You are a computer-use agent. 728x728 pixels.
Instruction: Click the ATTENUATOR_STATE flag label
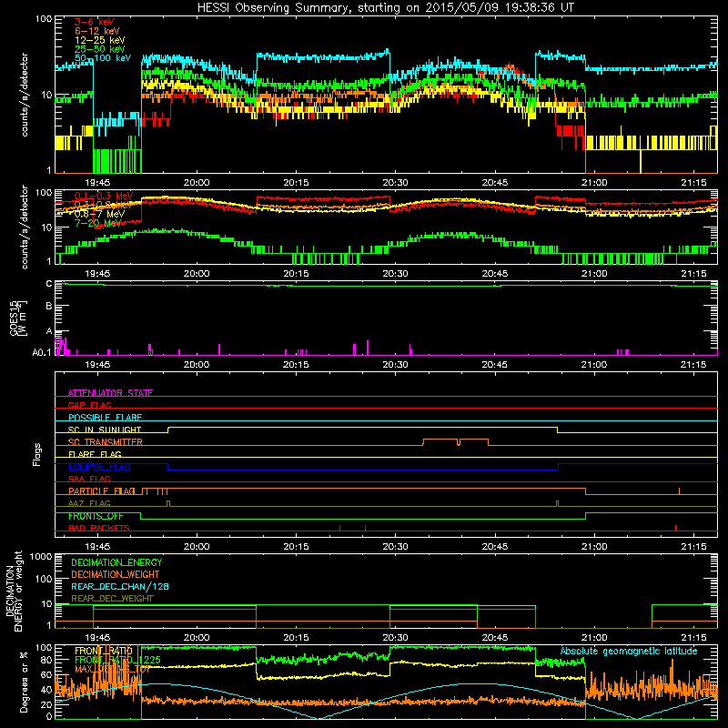point(110,393)
